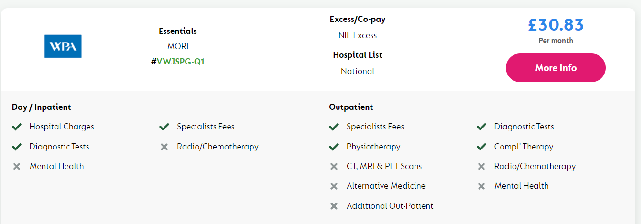Click cross icon for CT, MRI & PET Scans
This screenshot has width=644, height=224.
[334, 166]
